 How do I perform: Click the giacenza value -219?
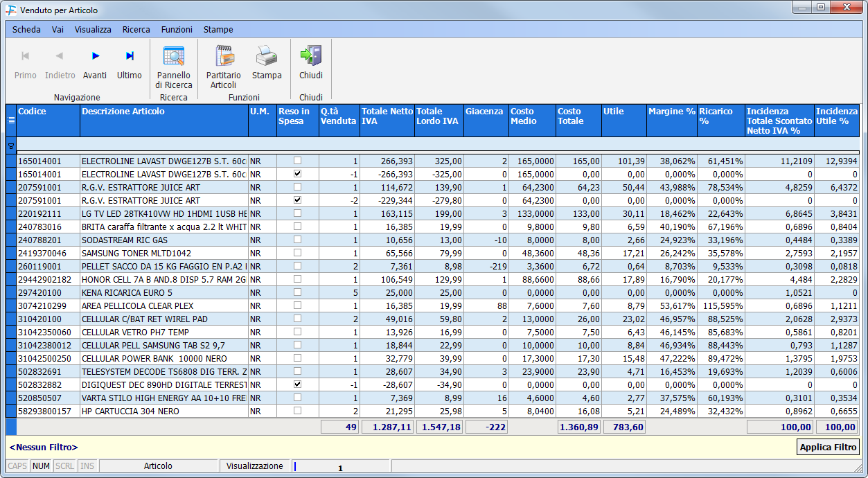(x=486, y=266)
